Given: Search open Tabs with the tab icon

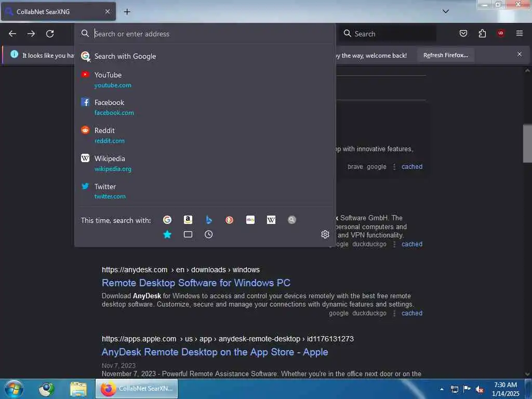Looking at the screenshot, I should (188, 234).
